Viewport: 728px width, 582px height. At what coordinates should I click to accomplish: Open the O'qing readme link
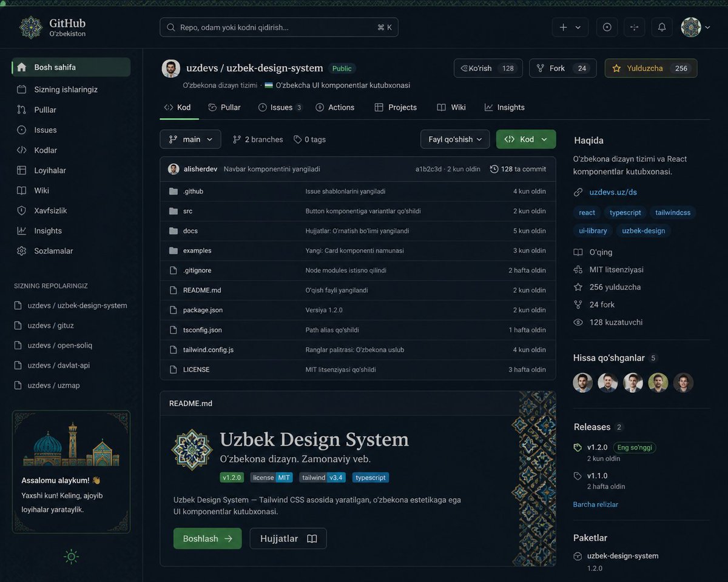tap(593, 252)
